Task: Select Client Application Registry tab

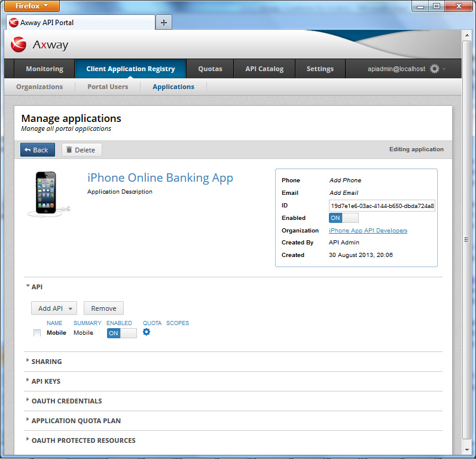Action: click(x=130, y=69)
